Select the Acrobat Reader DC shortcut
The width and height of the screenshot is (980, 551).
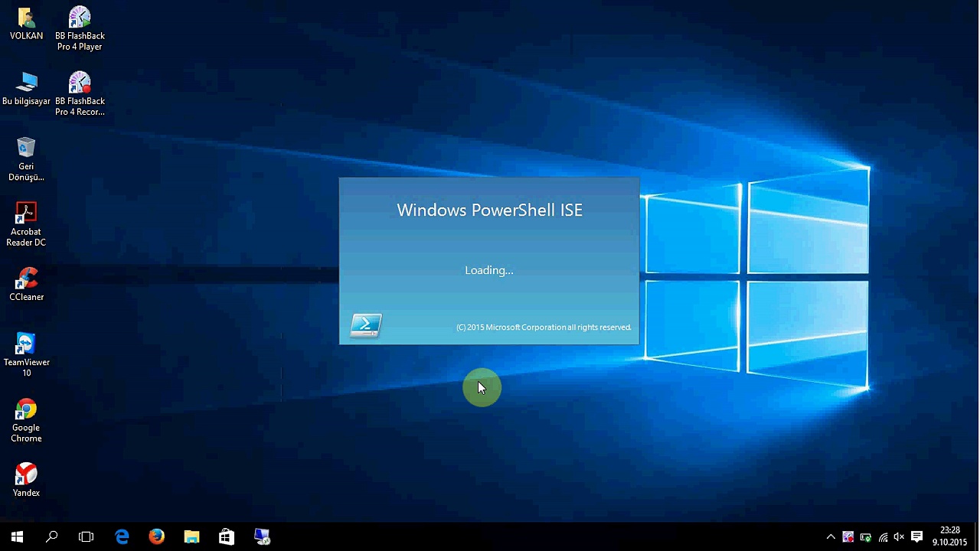pyautogui.click(x=26, y=224)
